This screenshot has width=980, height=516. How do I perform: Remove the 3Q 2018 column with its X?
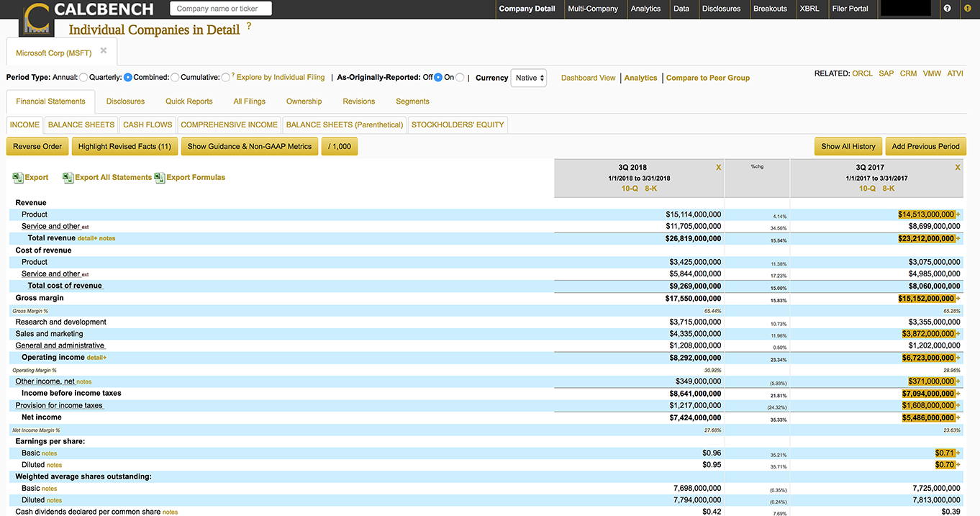pos(718,167)
